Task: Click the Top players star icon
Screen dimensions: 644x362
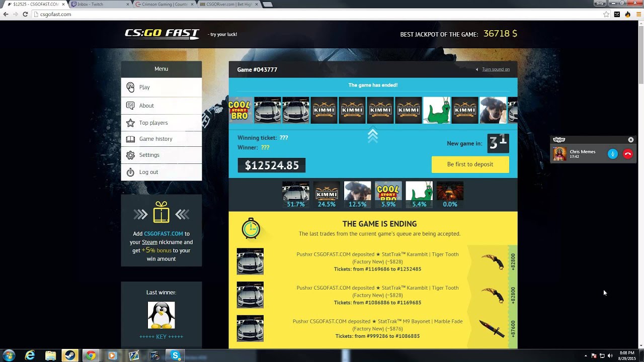Action: coord(130,123)
